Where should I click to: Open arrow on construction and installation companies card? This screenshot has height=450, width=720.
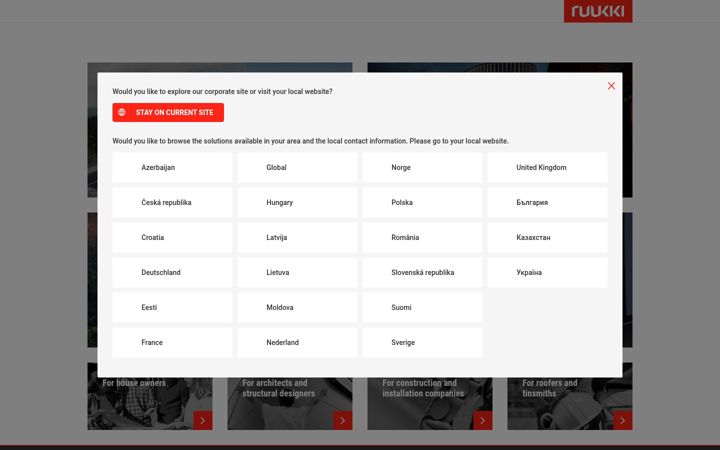(483, 421)
